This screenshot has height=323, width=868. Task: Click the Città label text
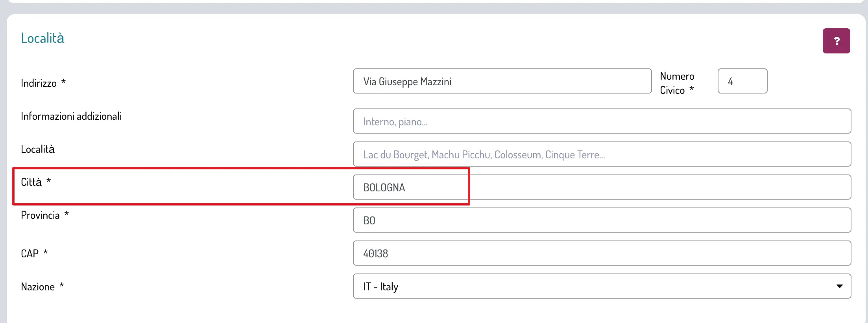[x=31, y=182]
